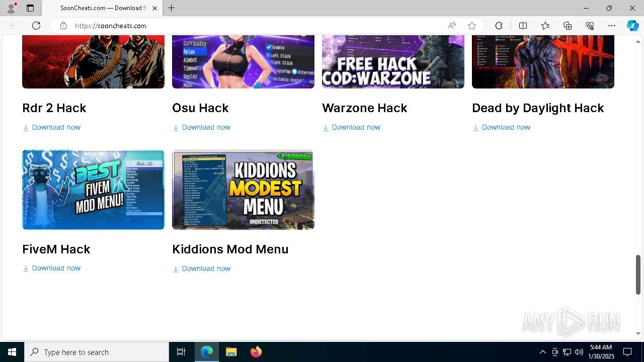The height and width of the screenshot is (362, 644).
Task: Open the tab actions menu icon
Action: point(30,8)
